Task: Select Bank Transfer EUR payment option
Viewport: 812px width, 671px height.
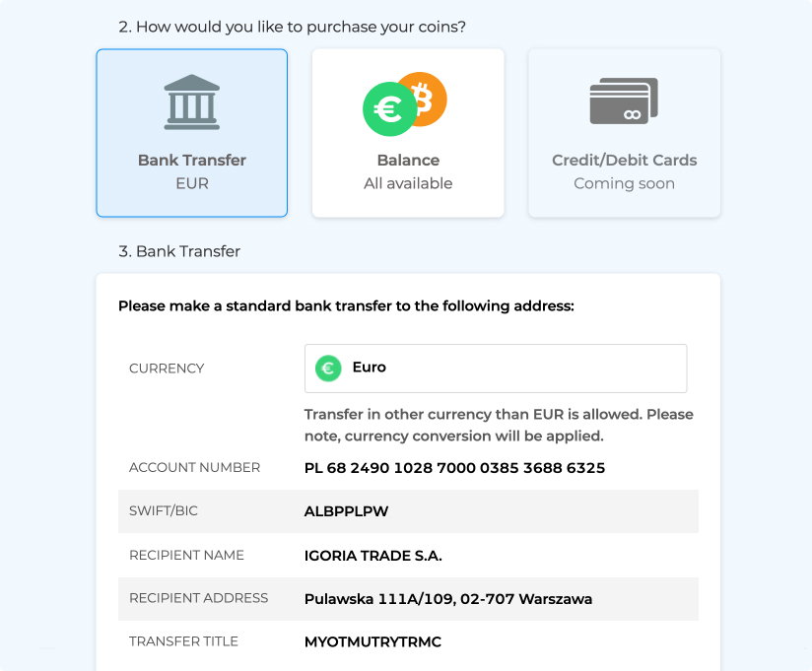Action: [x=191, y=133]
